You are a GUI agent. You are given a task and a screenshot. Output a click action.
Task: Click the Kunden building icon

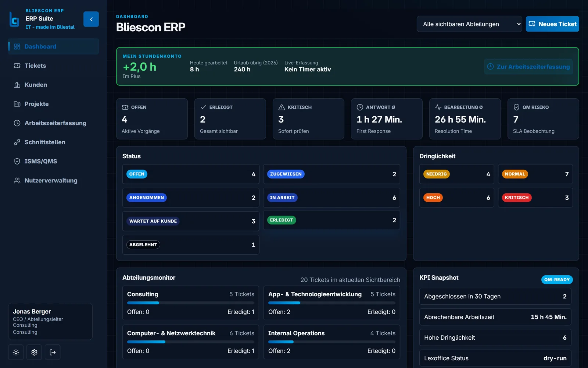point(17,85)
